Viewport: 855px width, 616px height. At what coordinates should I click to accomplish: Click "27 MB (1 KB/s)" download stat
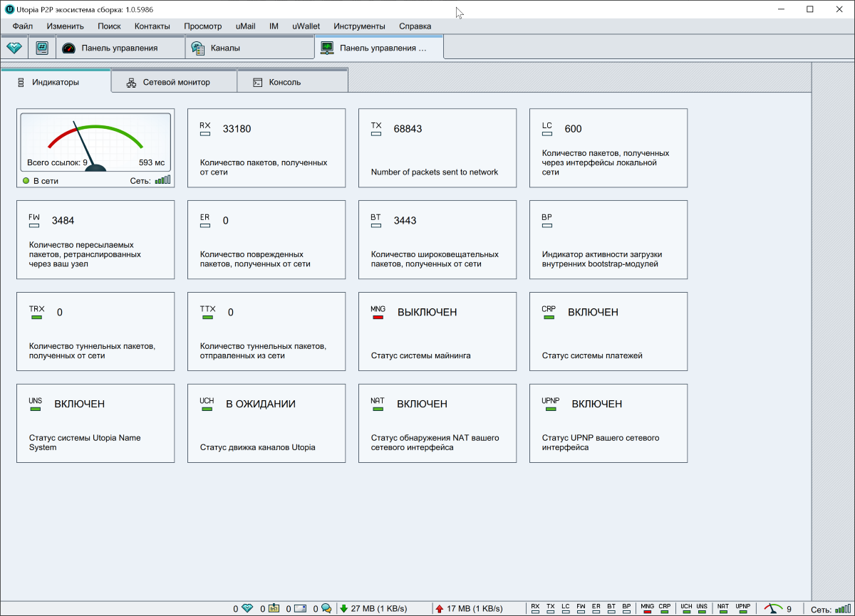pos(379,609)
